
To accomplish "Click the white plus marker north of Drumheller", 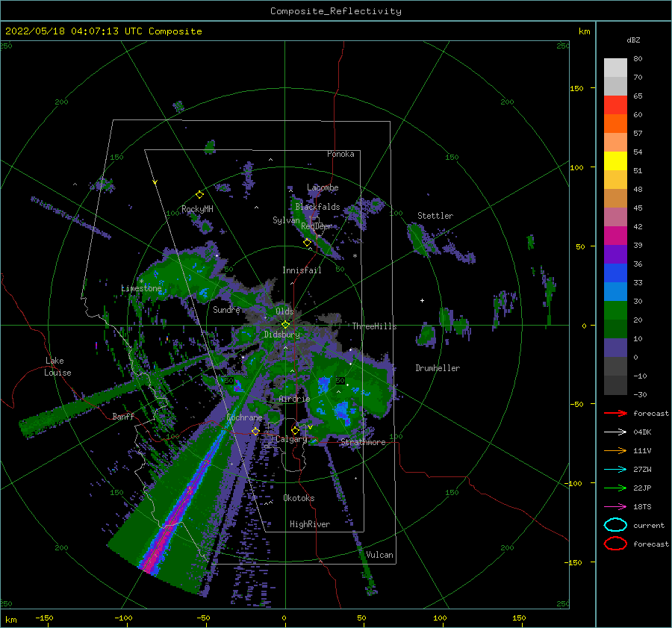I will [x=422, y=300].
